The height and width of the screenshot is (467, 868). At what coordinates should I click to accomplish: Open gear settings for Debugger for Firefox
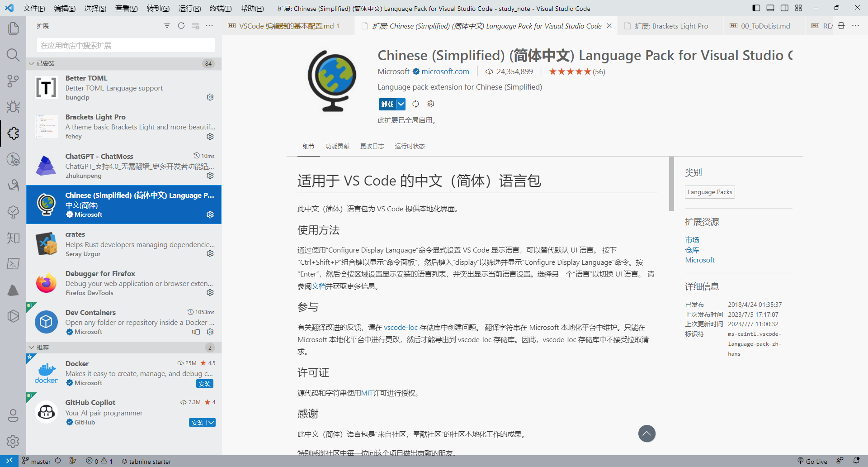210,293
